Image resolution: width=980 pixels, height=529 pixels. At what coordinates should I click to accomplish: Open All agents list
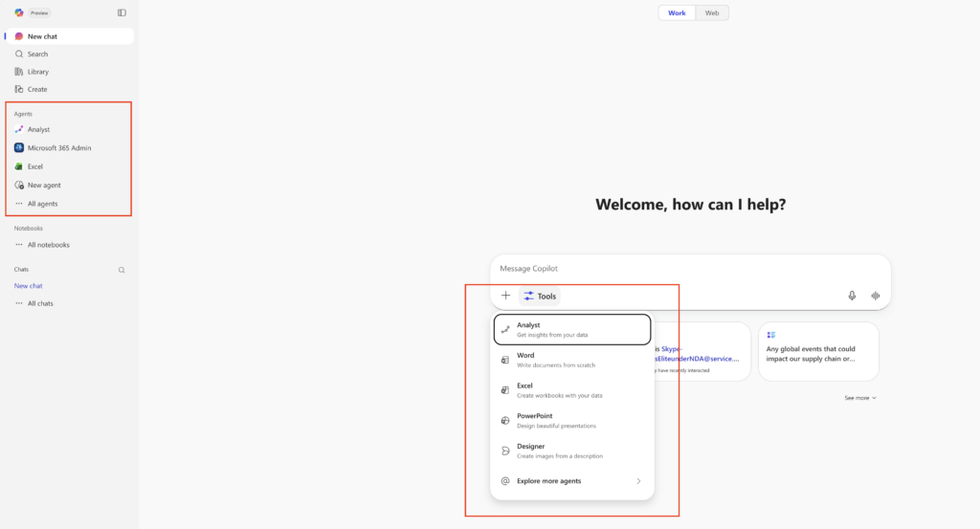point(42,204)
